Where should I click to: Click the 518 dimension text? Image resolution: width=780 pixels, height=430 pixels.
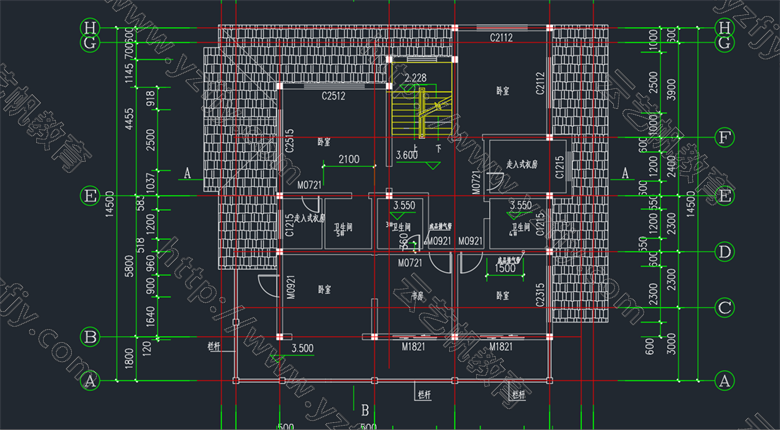[x=140, y=244]
